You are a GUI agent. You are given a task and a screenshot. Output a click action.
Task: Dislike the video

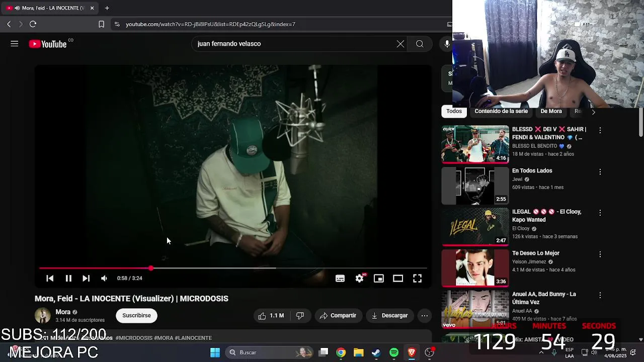point(300,315)
